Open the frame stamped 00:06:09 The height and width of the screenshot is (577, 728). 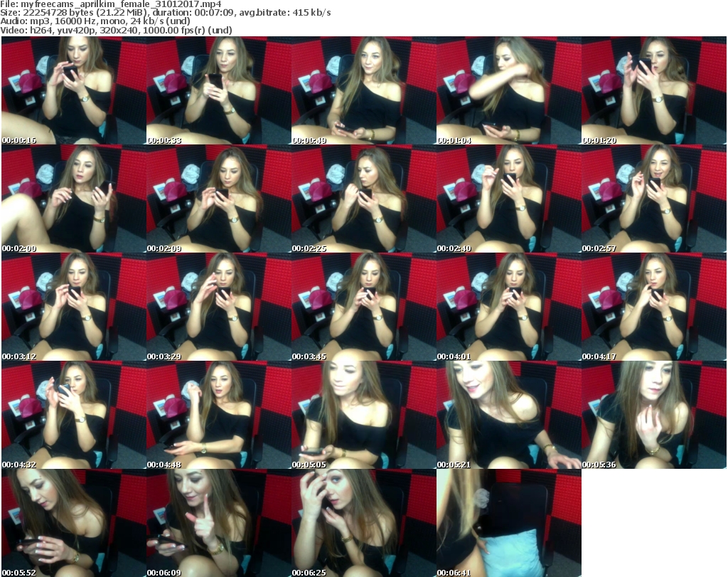(x=219, y=523)
